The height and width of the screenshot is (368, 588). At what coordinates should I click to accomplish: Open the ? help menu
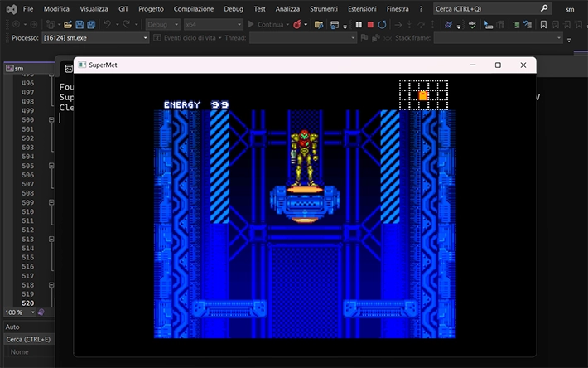tap(421, 8)
